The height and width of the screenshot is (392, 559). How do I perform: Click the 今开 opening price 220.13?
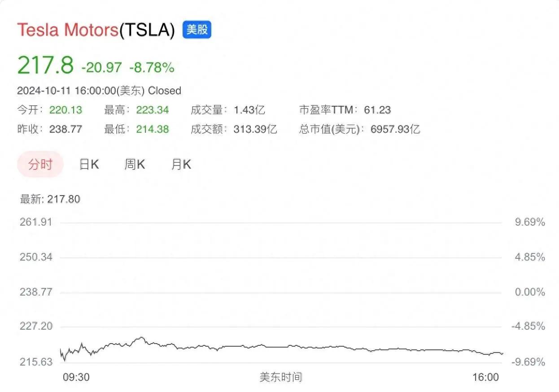[x=66, y=110]
